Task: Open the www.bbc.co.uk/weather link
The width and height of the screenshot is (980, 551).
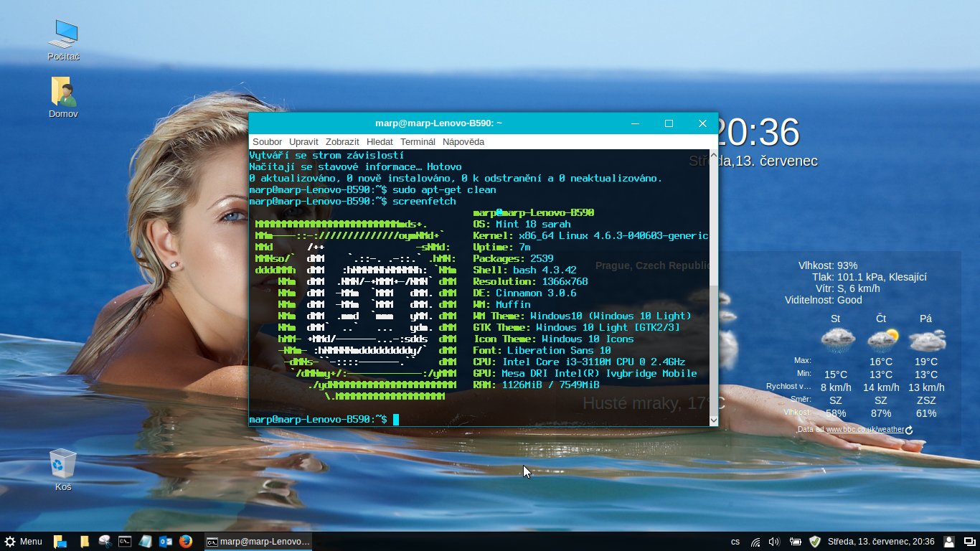Action: (x=864, y=429)
